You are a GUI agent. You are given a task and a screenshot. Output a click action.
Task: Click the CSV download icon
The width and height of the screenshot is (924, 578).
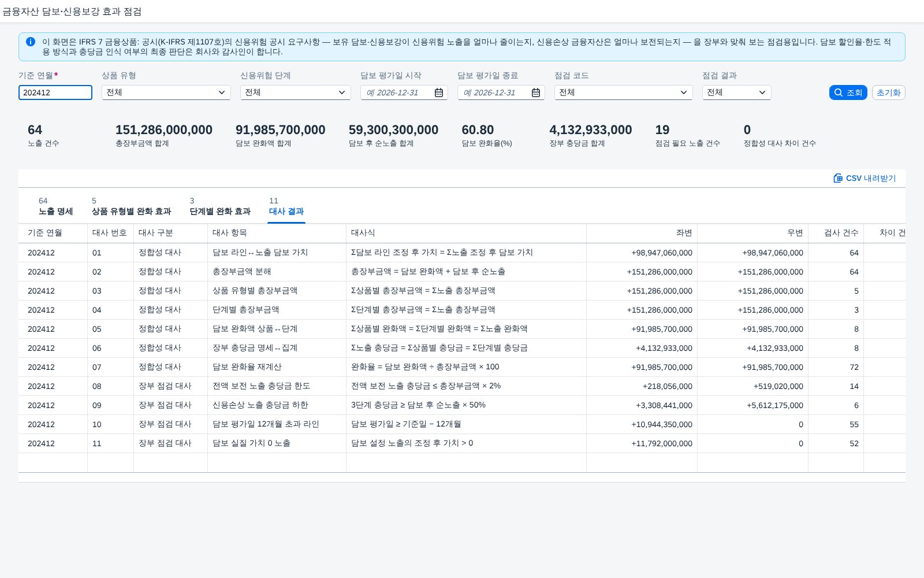[838, 178]
